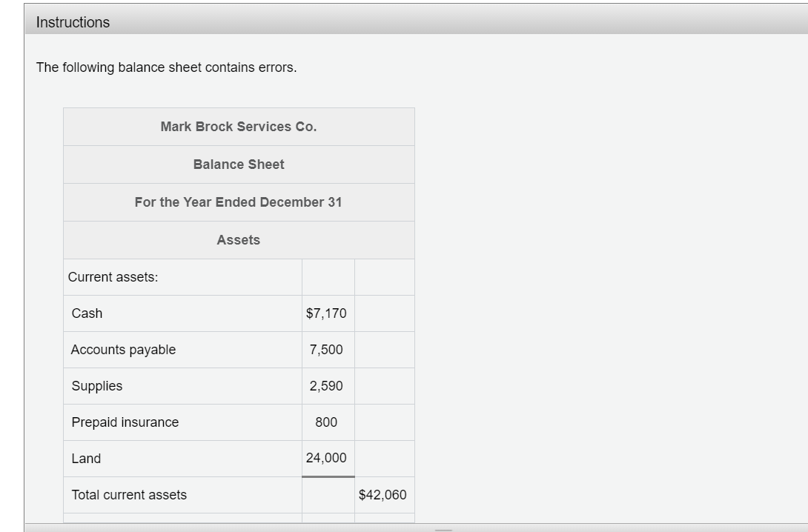Select the Mark Brock Services Co. title cell
Image resolution: width=808 pixels, height=532 pixels.
pyautogui.click(x=239, y=126)
